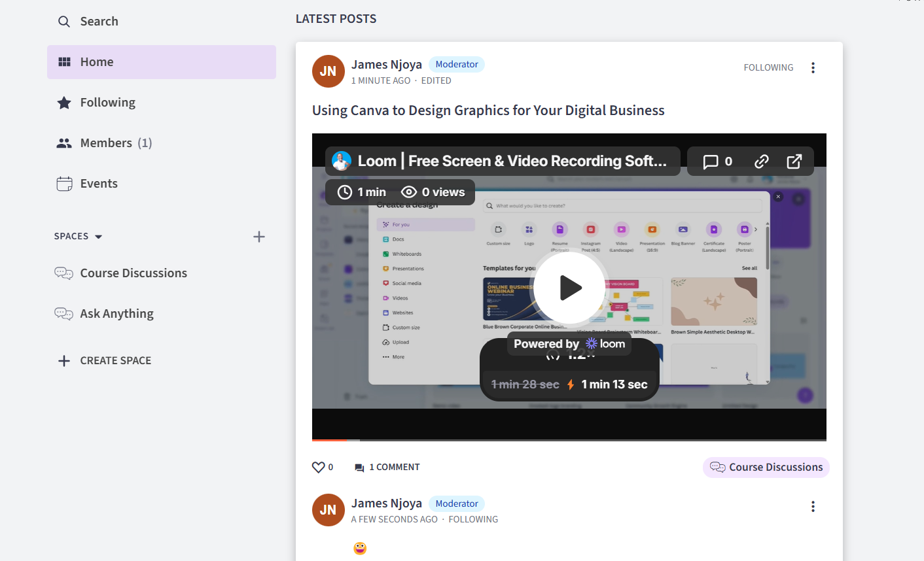Click the FOLLOWING button on the post
The image size is (924, 561).
tap(768, 67)
